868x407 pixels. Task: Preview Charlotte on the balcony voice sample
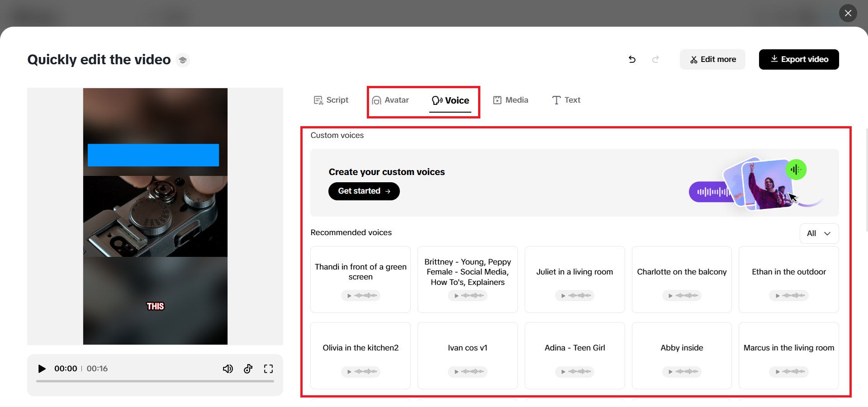click(x=682, y=295)
